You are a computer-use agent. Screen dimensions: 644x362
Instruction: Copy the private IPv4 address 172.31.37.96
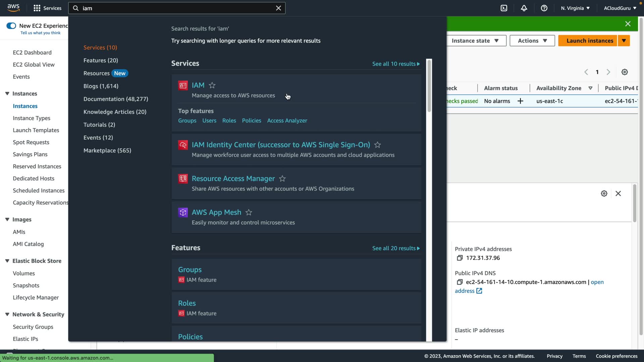(x=460, y=258)
